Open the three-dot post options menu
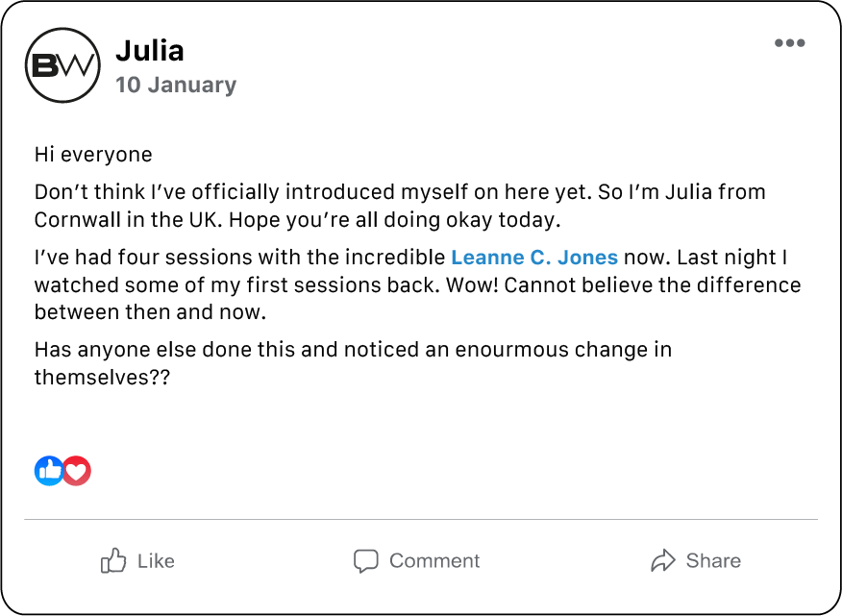842x616 pixels. [789, 43]
